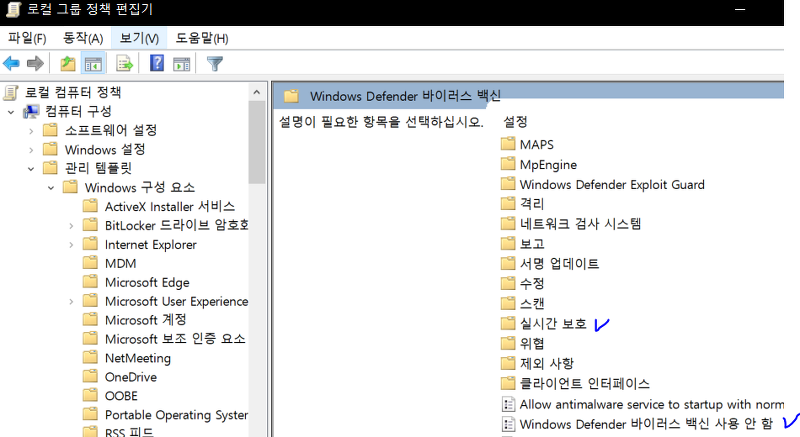This screenshot has height=437, width=800.
Task: Click the 위협 folder icon
Action: (508, 343)
